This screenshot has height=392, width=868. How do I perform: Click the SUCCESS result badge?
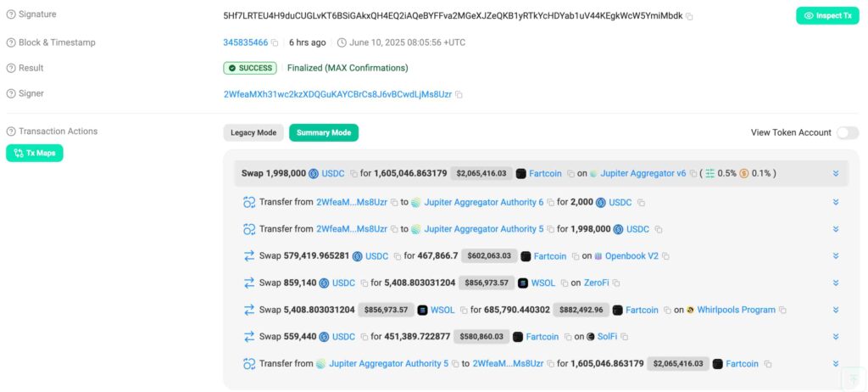250,68
